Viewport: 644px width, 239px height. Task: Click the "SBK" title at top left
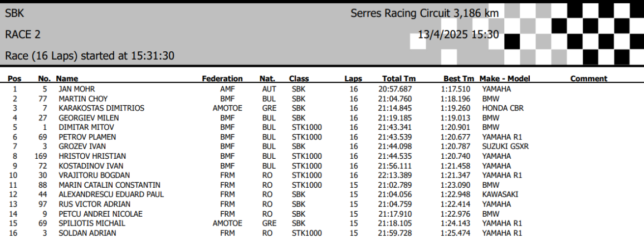tap(14, 13)
